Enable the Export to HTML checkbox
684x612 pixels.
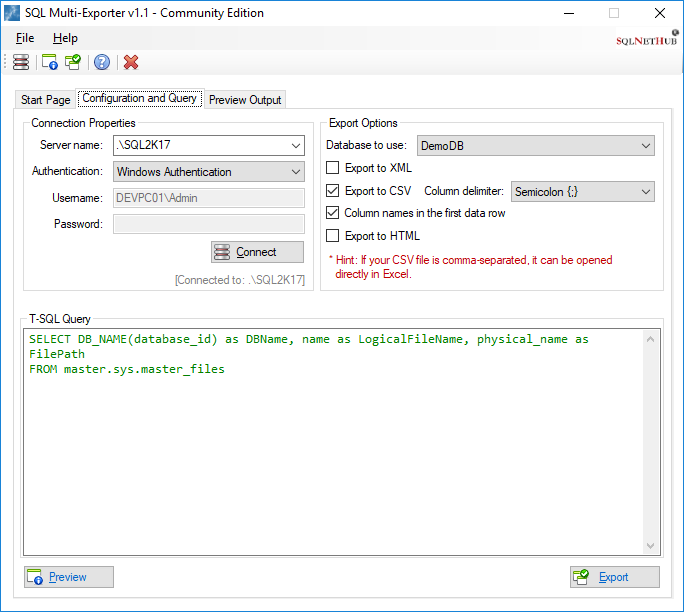[x=332, y=236]
